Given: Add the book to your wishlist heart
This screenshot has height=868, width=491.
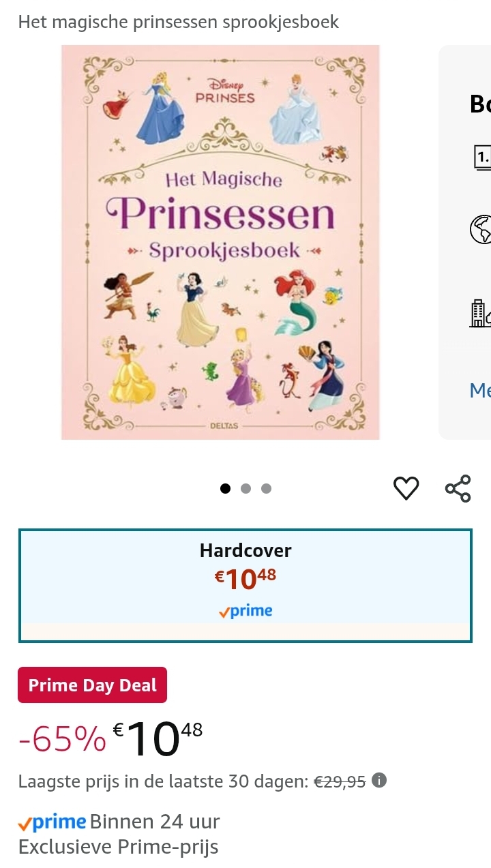Looking at the screenshot, I should pyautogui.click(x=406, y=488).
